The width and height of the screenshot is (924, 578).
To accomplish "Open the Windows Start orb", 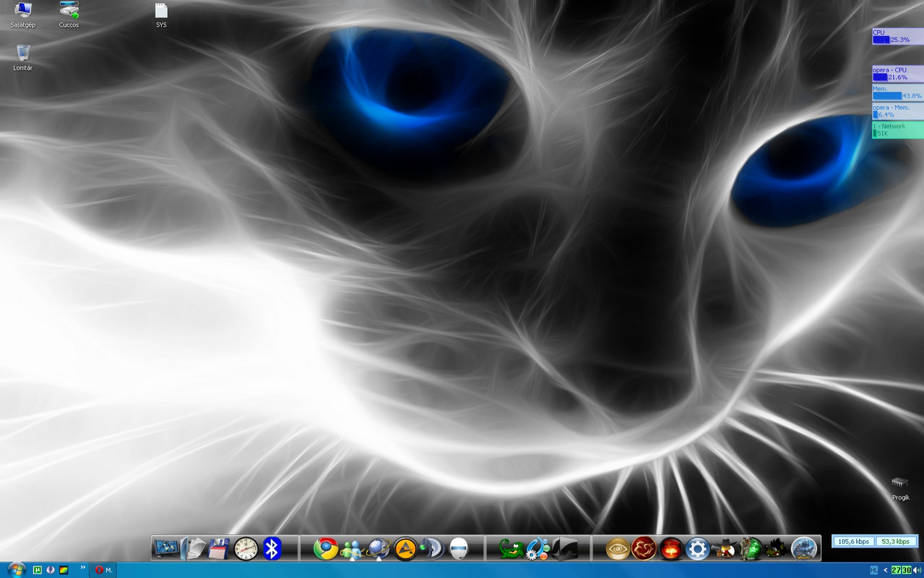I will click(16, 570).
